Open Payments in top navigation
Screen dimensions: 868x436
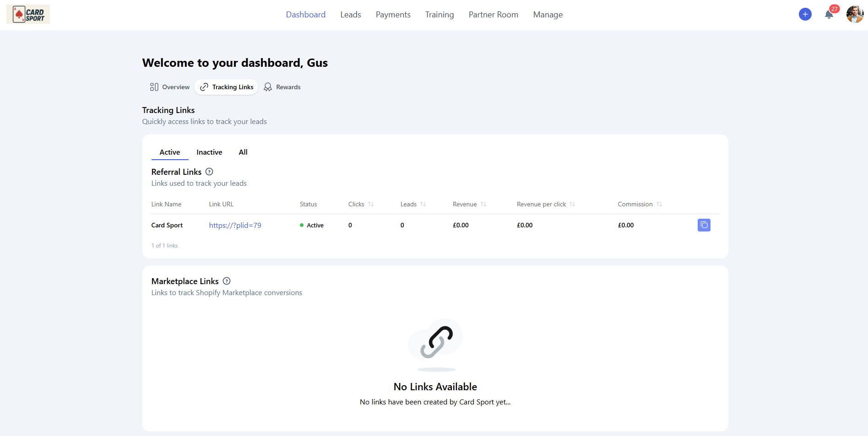click(x=393, y=15)
